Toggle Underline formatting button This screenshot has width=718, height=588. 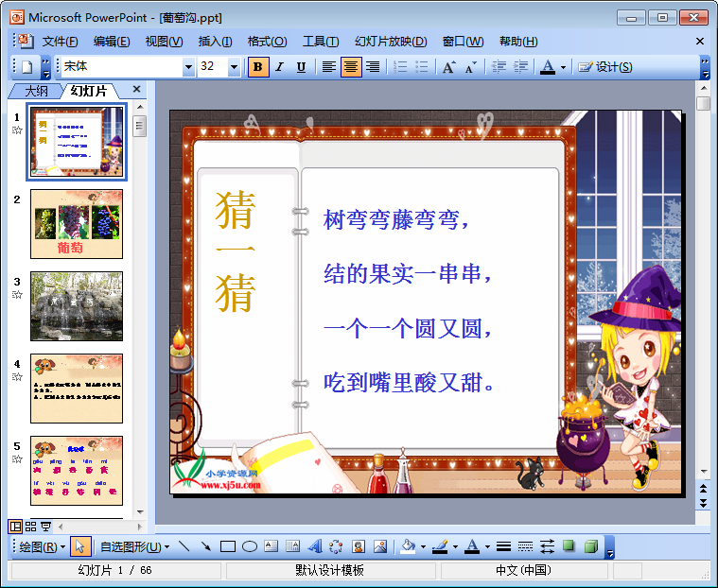tap(301, 67)
